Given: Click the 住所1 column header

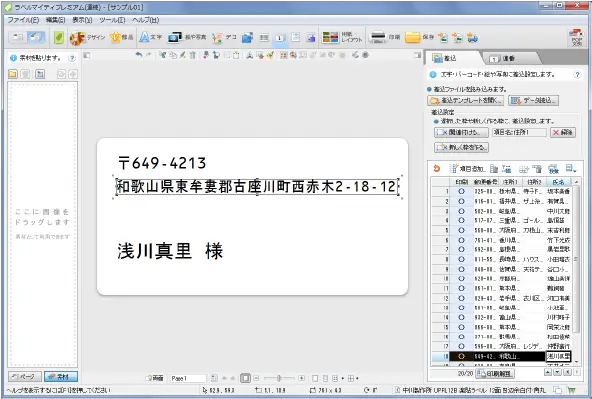Looking at the screenshot, I should (x=510, y=182).
